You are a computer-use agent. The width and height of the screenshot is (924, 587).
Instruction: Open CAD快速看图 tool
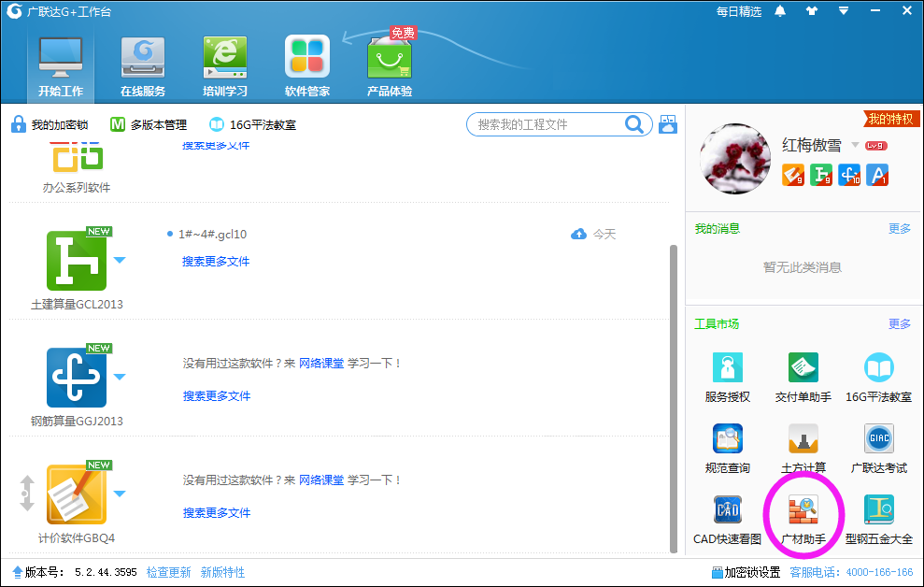tap(728, 519)
